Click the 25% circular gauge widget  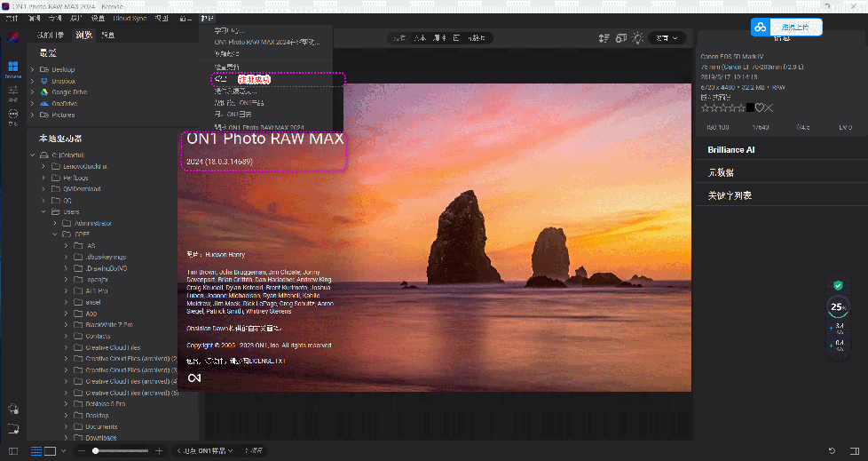pyautogui.click(x=838, y=307)
